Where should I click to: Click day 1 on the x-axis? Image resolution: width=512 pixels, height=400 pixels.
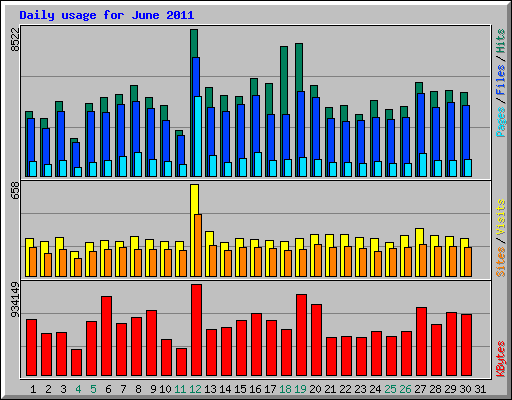coord(33,389)
